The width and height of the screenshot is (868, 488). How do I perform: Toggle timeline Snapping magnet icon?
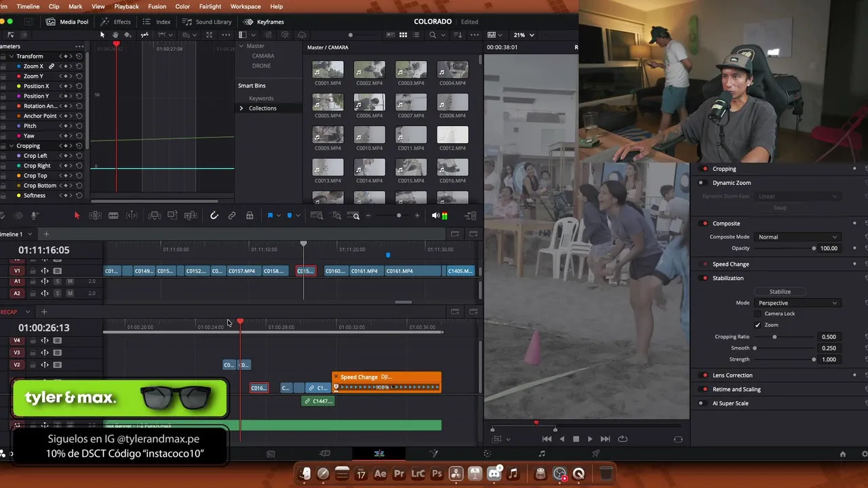click(214, 216)
